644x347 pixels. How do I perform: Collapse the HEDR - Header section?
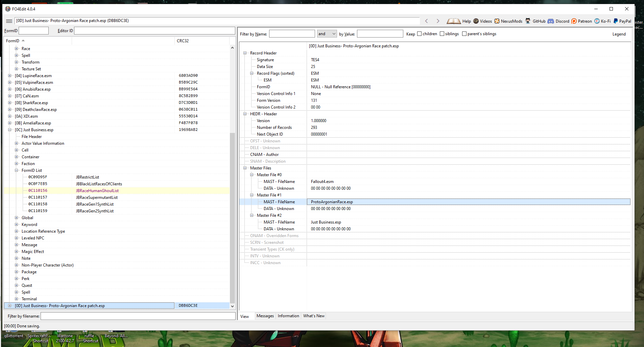point(245,114)
